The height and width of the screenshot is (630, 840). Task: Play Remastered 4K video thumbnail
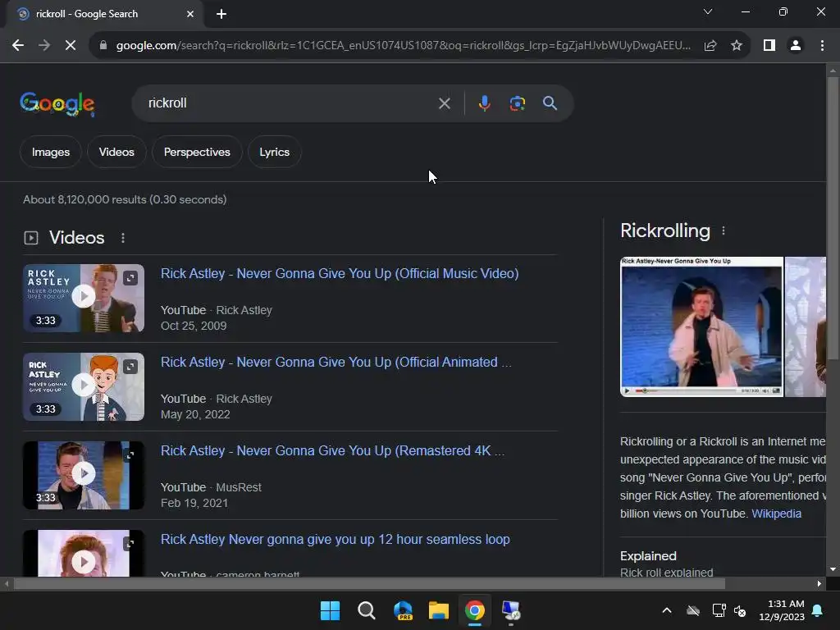[x=84, y=473]
